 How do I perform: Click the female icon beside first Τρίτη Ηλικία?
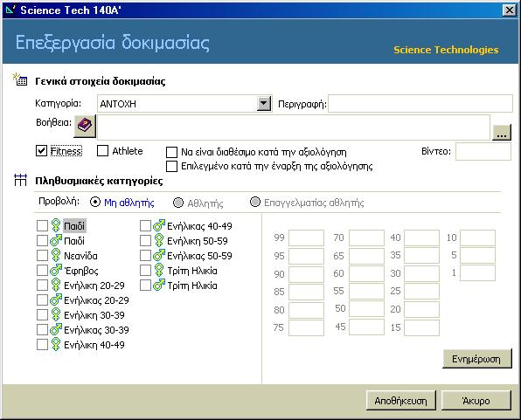tap(159, 271)
